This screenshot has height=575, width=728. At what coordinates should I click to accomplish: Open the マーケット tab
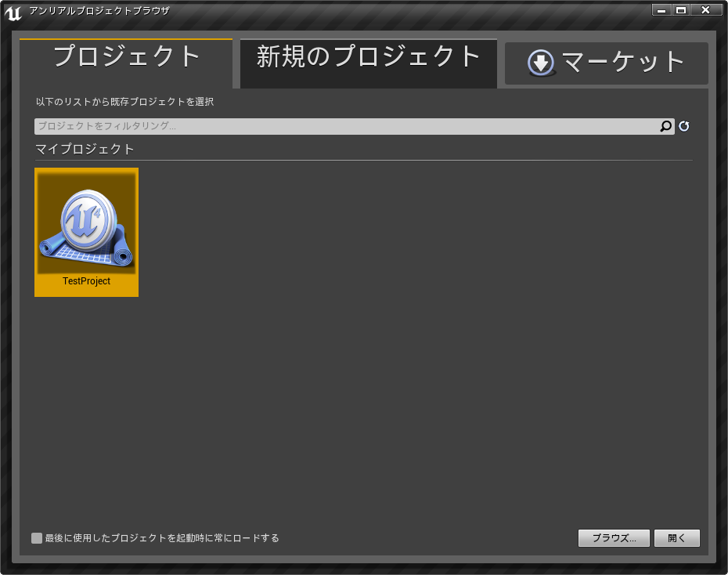(x=607, y=63)
